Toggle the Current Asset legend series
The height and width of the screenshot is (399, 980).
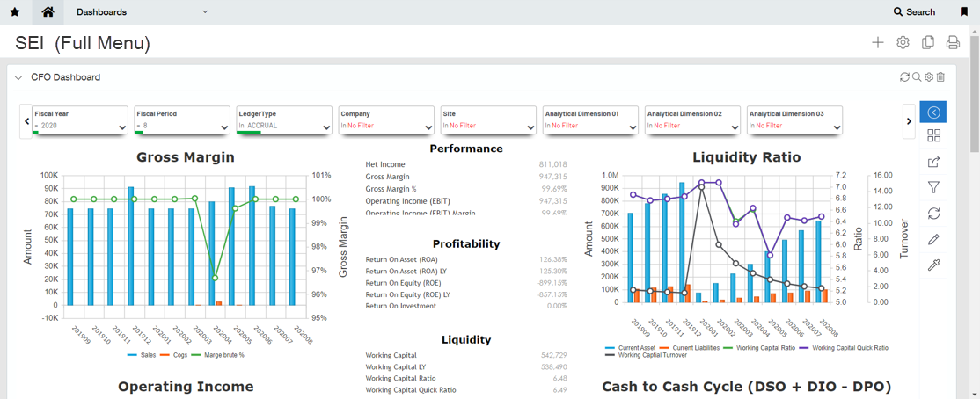[635, 348]
